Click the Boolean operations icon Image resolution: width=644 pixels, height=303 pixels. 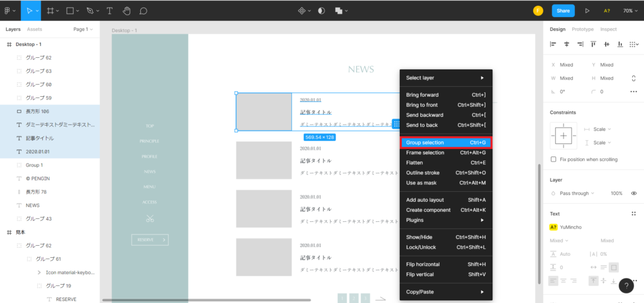pos(339,11)
